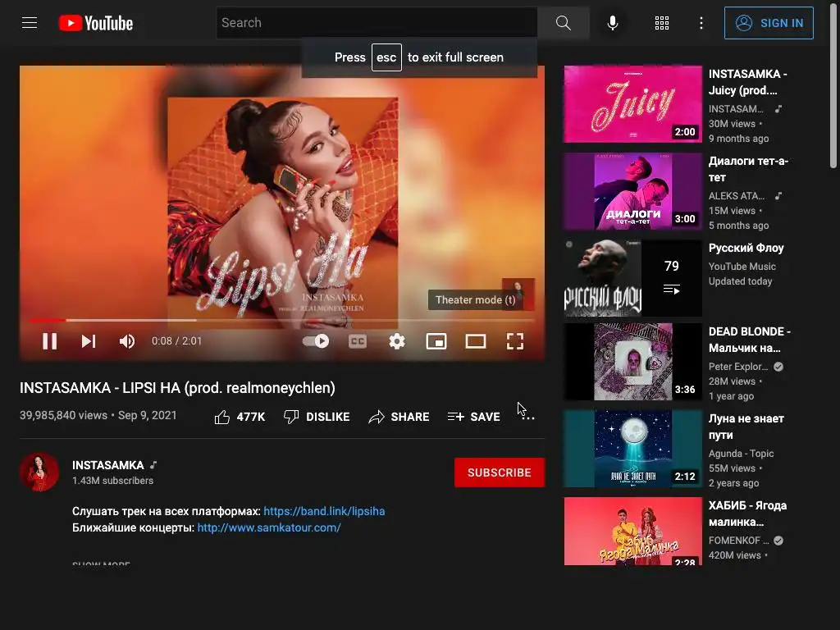The image size is (840, 630).
Task: SAVE the video to a playlist
Action: [x=473, y=417]
